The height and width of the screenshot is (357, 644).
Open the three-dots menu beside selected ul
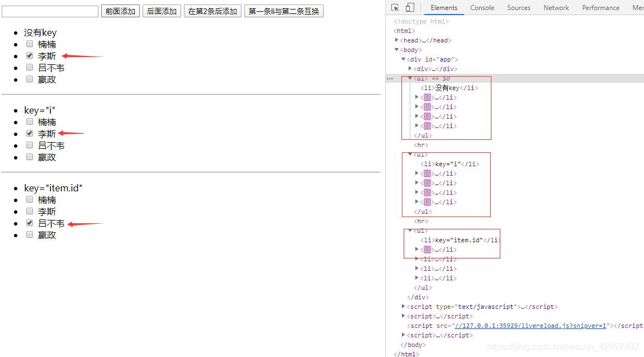pyautogui.click(x=390, y=78)
